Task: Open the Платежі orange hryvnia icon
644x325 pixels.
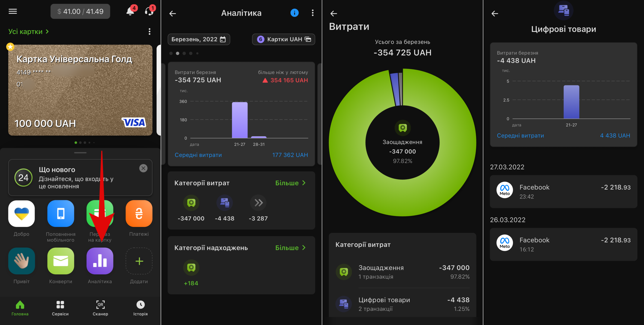Action: coord(139,213)
